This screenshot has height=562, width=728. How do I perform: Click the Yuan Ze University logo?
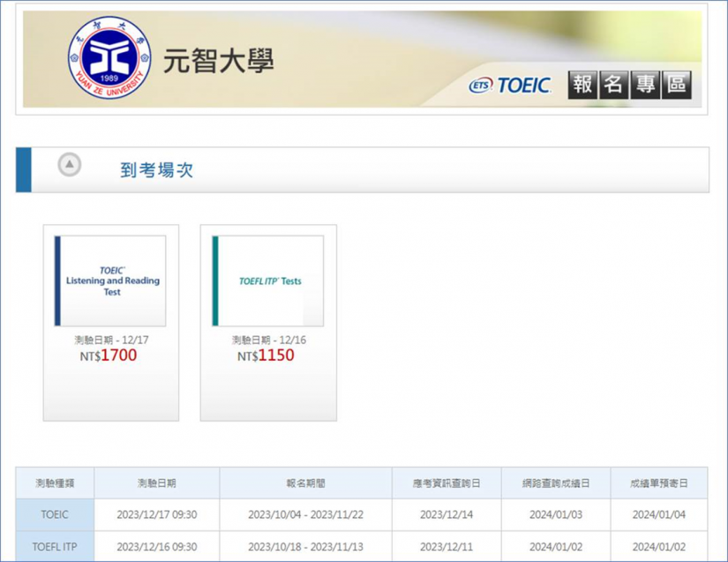[109, 58]
